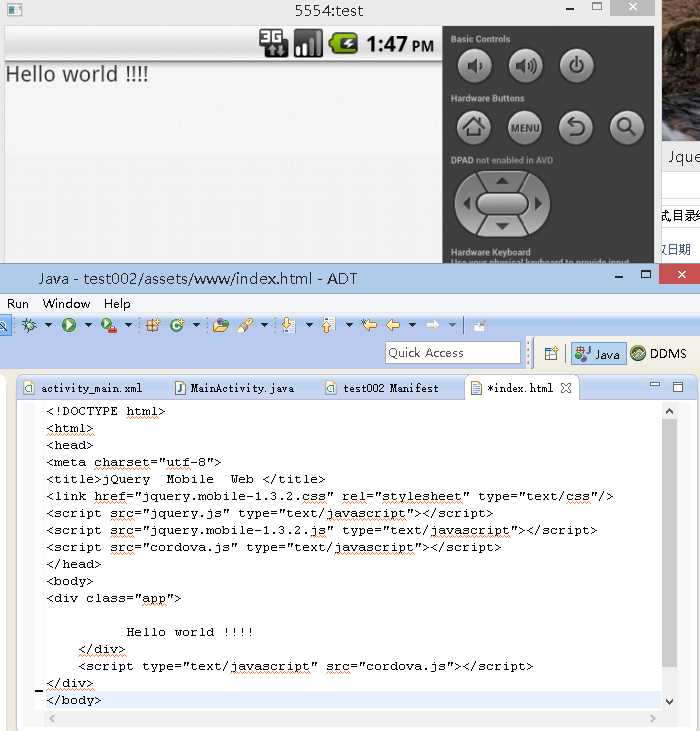Click the DPAD up arrow in emulator
This screenshot has height=731, width=700.
pyautogui.click(x=502, y=181)
